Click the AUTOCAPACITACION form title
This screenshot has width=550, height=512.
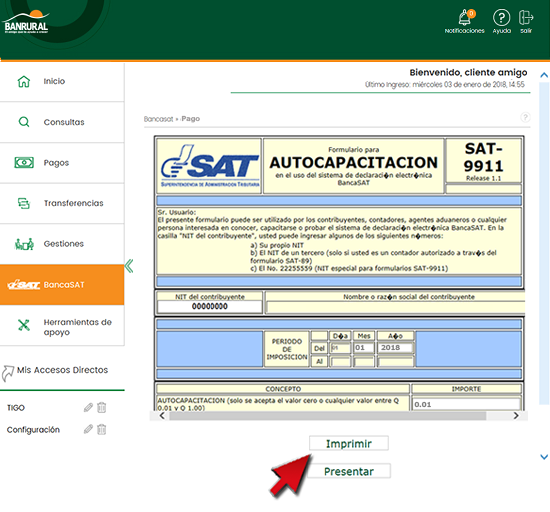coord(354,163)
